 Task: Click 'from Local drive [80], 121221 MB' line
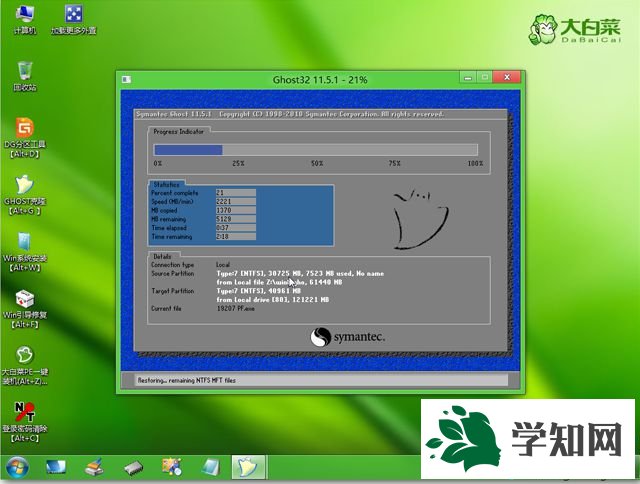click(273, 300)
